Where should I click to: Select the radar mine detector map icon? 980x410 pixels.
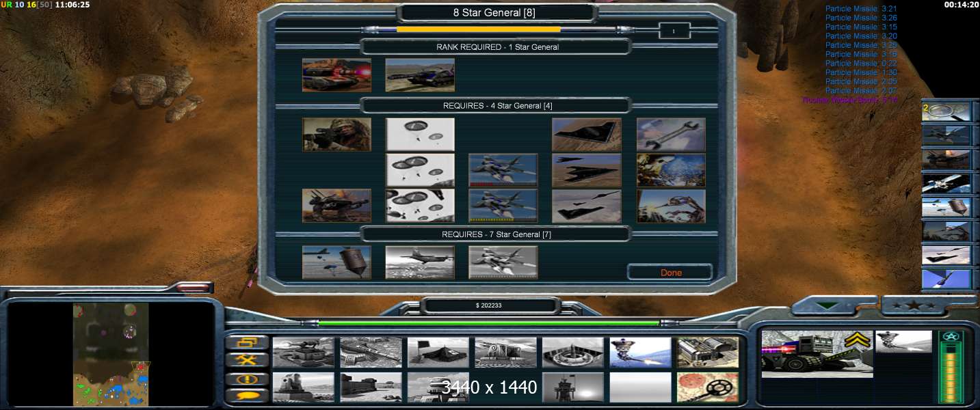pos(708,387)
